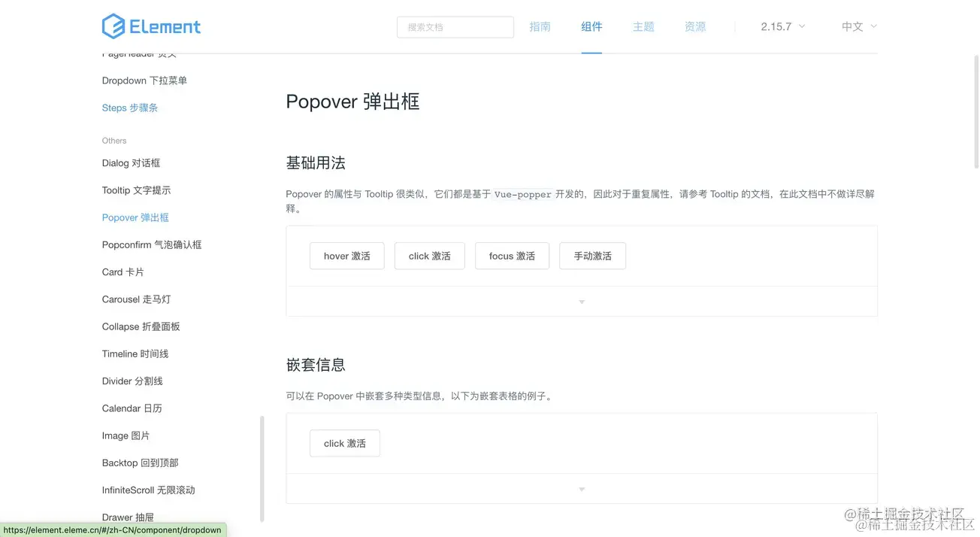Open the 中文 language dropdown

point(859,26)
